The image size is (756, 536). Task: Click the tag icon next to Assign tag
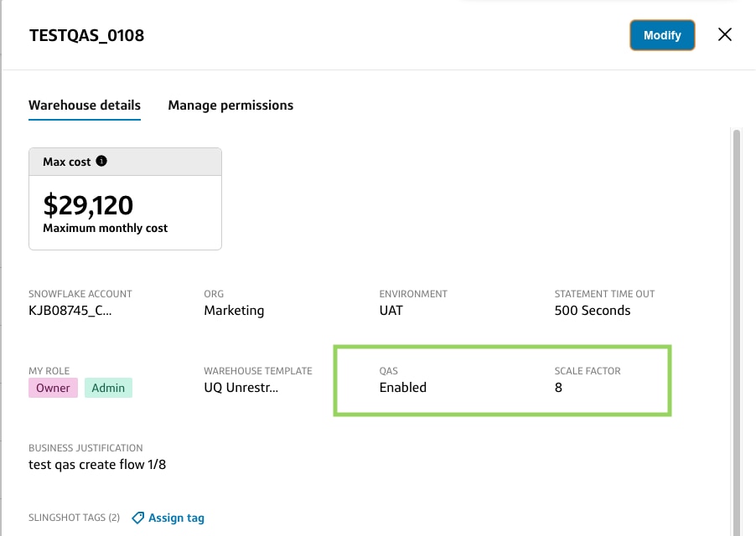coord(137,518)
